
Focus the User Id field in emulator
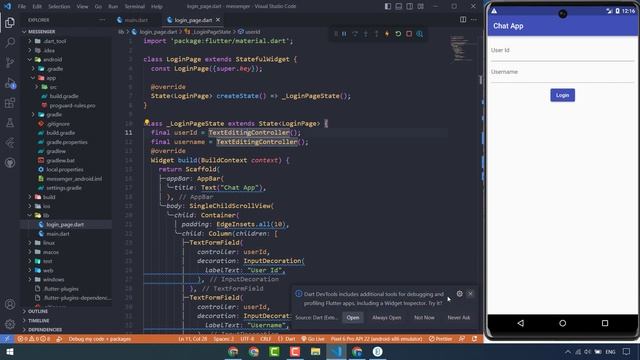[562, 51]
